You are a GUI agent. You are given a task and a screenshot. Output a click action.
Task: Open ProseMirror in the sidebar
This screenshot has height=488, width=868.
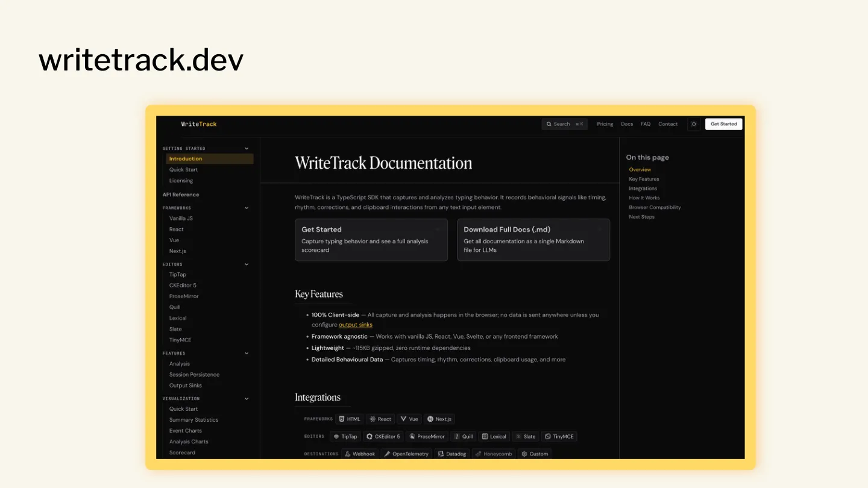pos(184,296)
